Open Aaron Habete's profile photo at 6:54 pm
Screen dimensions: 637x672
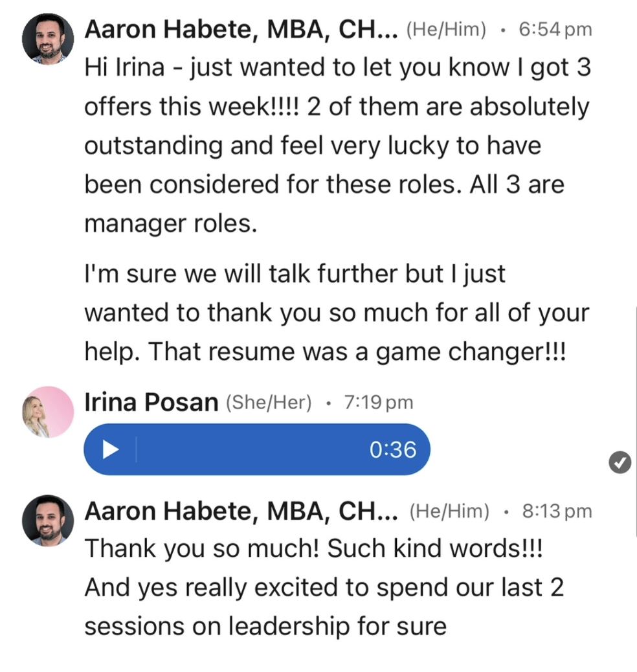pos(48,39)
